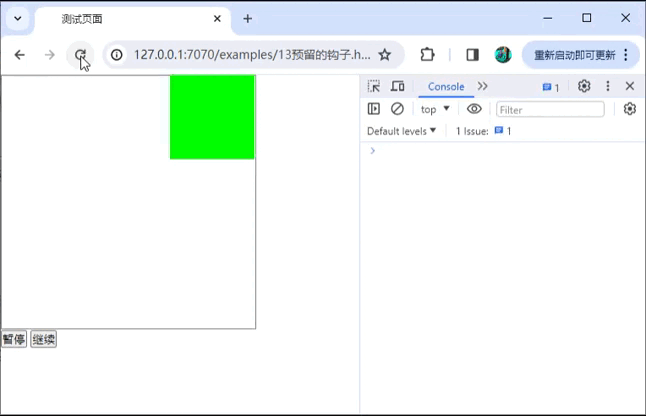View site information icon in address bar

point(117,54)
